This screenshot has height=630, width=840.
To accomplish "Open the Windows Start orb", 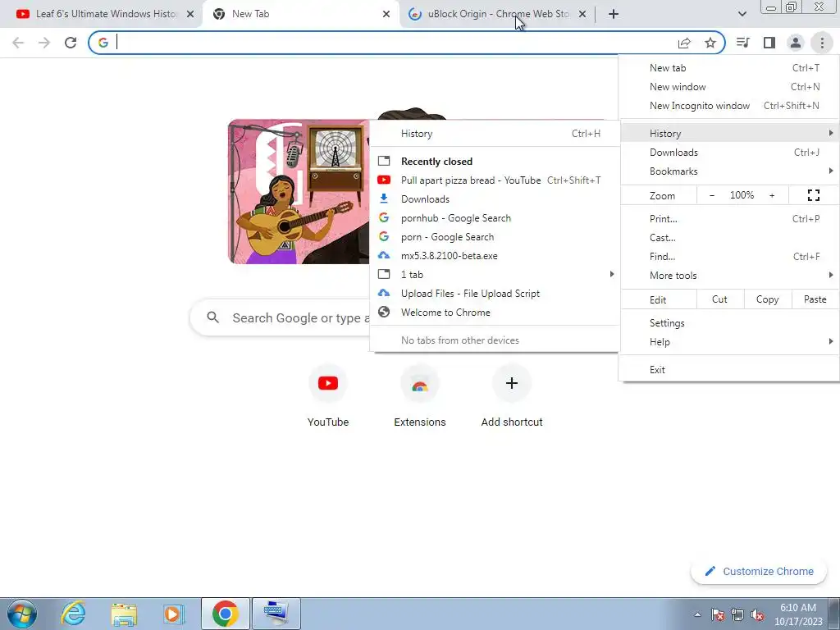I will 21,614.
